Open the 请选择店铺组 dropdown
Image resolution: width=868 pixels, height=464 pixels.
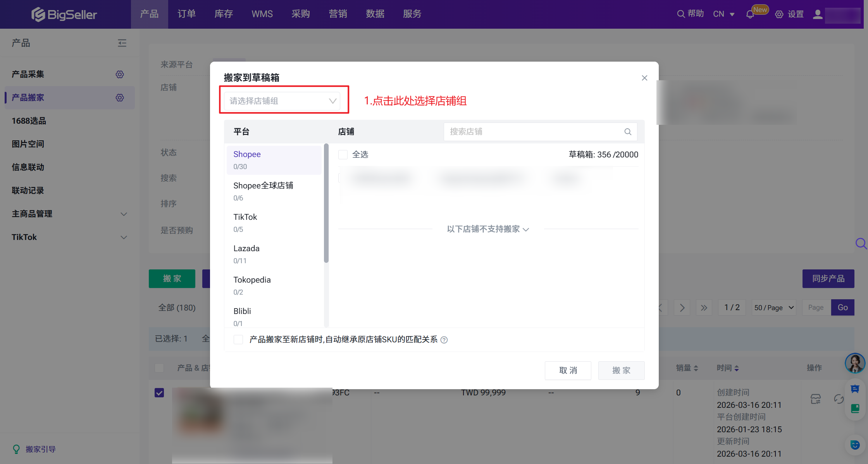click(x=282, y=101)
